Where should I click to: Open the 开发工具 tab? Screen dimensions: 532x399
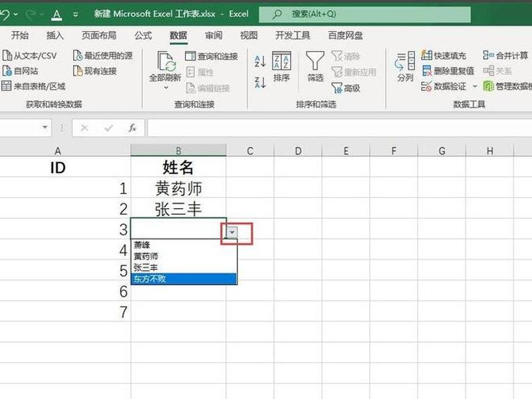click(293, 35)
